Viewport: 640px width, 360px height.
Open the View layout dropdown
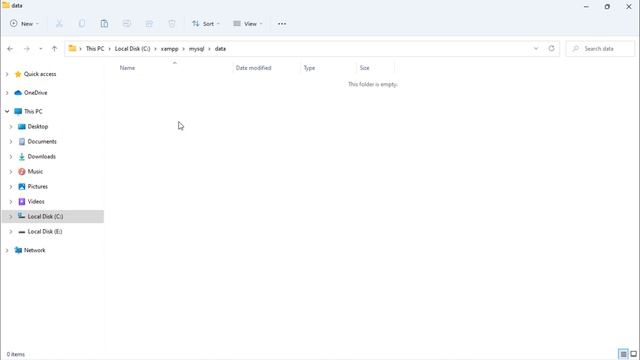click(247, 24)
